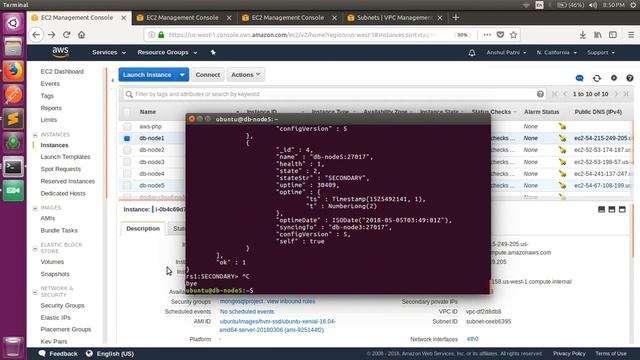The image size is (640, 360).
Task: Open Snapshots in the sidebar
Action: coord(55,274)
